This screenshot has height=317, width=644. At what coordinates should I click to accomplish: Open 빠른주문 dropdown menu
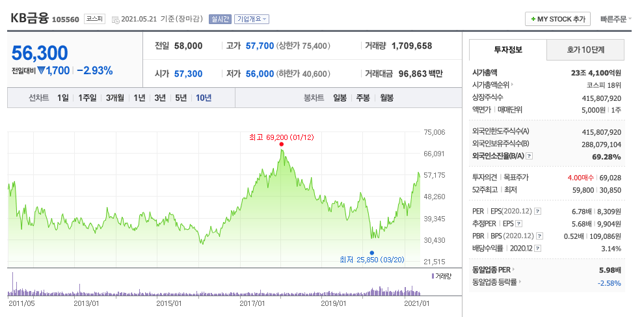pyautogui.click(x=615, y=19)
